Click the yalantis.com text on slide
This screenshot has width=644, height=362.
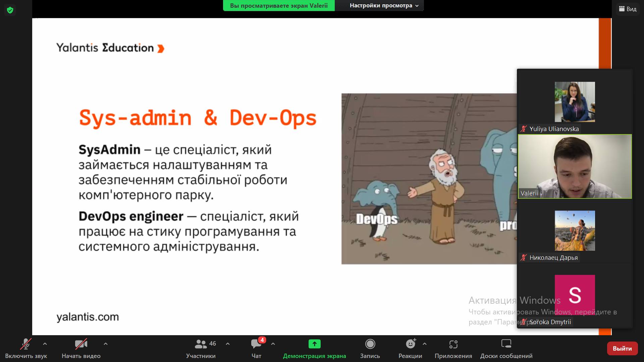[88, 317]
